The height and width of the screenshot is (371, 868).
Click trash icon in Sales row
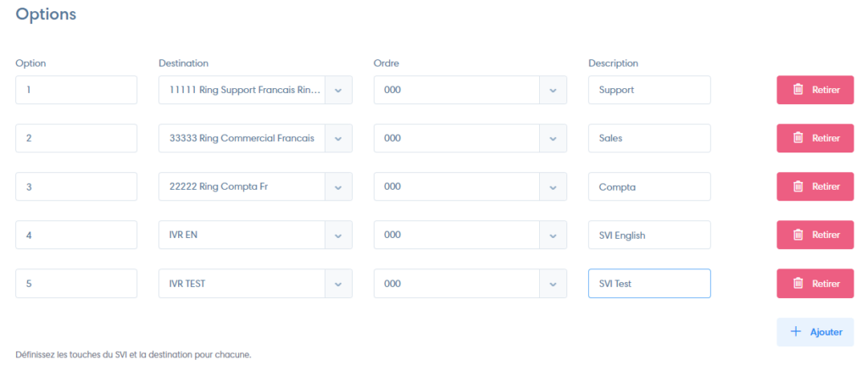[798, 138]
